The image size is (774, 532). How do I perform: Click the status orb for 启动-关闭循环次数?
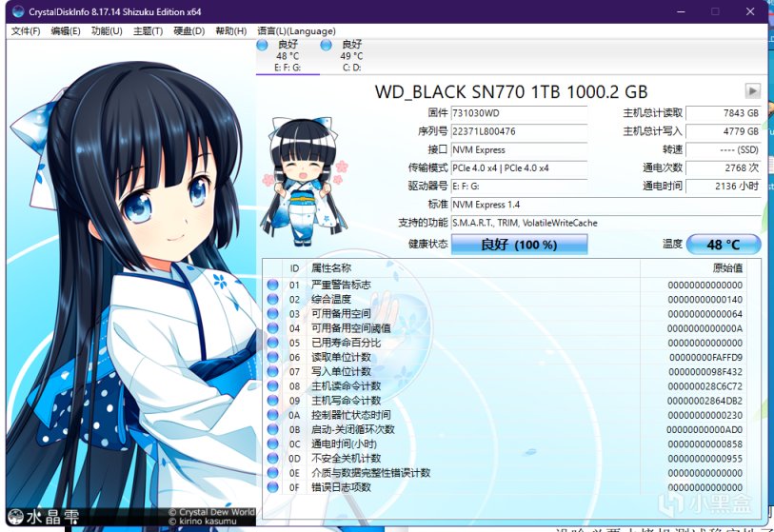[x=272, y=429]
